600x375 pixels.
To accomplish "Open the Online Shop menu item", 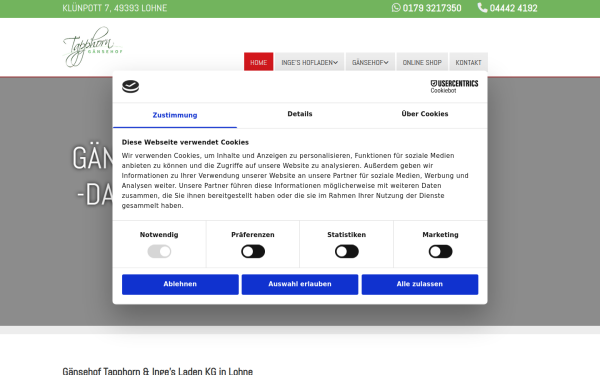I will click(422, 62).
